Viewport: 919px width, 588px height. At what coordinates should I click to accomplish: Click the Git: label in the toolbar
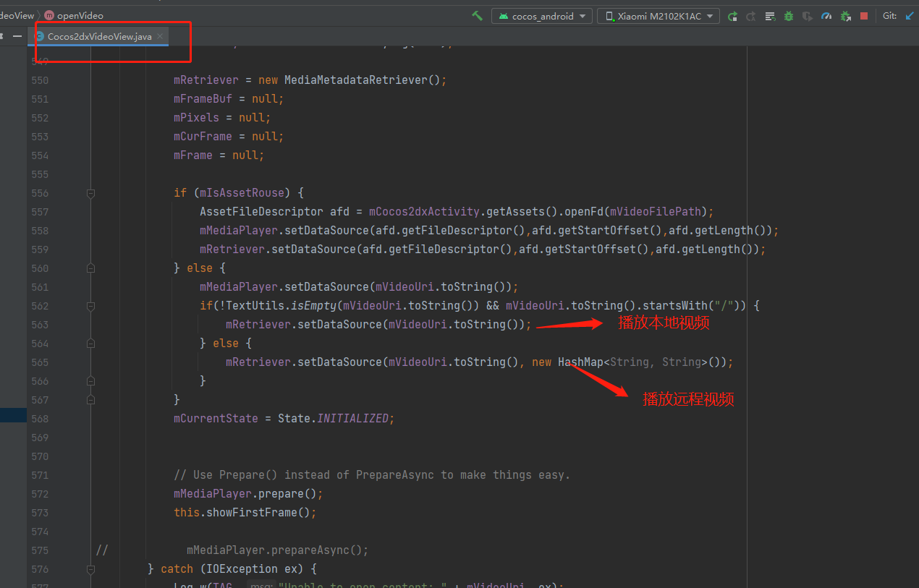tap(889, 16)
